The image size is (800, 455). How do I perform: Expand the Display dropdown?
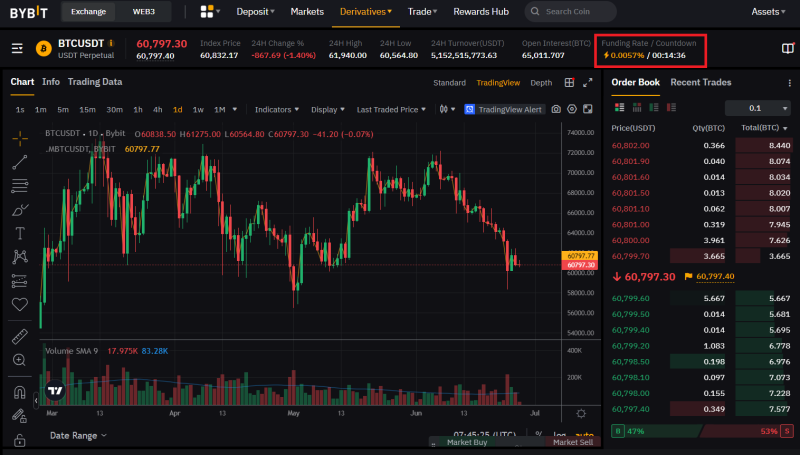[x=328, y=110]
